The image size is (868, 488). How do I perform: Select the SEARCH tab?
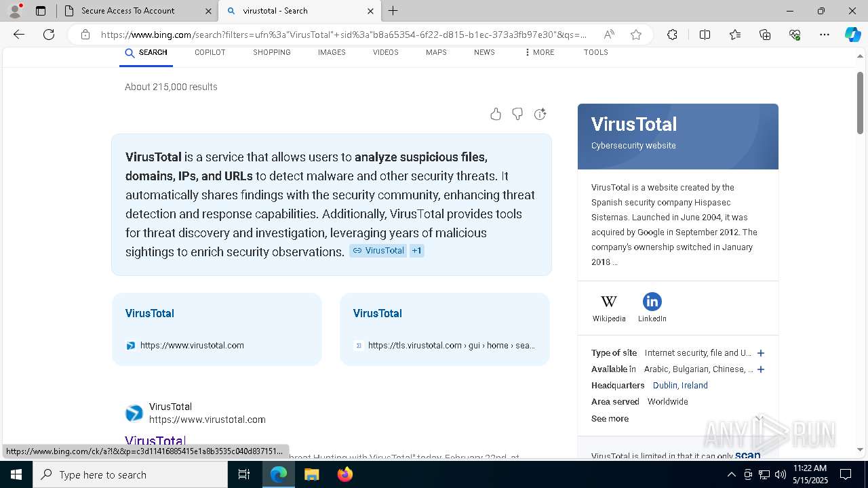point(146,52)
